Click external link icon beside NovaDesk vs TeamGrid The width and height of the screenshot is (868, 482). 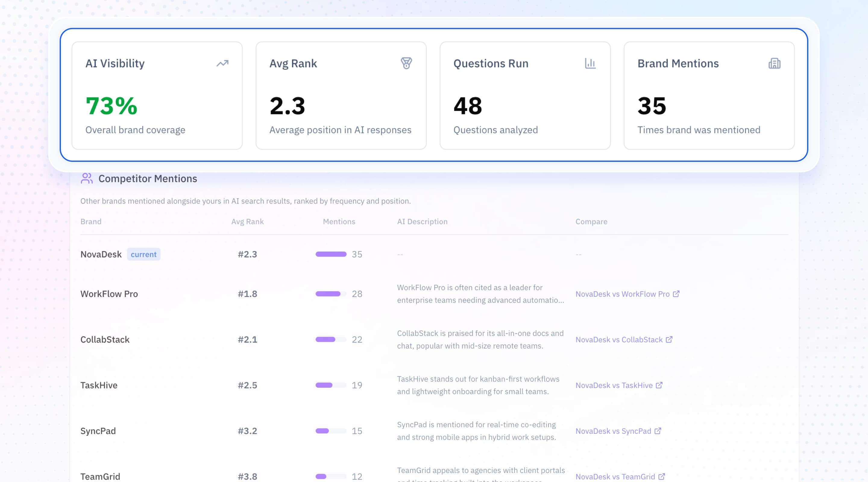(x=662, y=476)
